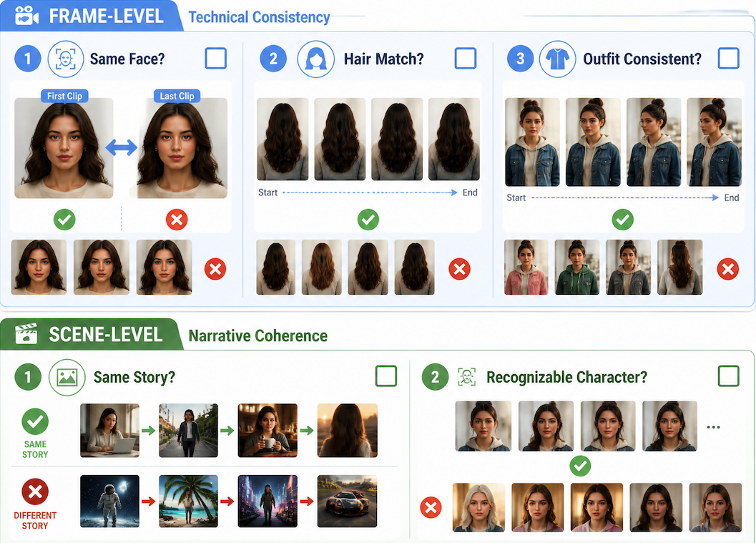Click the woman walking on street thumbnail

(189, 431)
